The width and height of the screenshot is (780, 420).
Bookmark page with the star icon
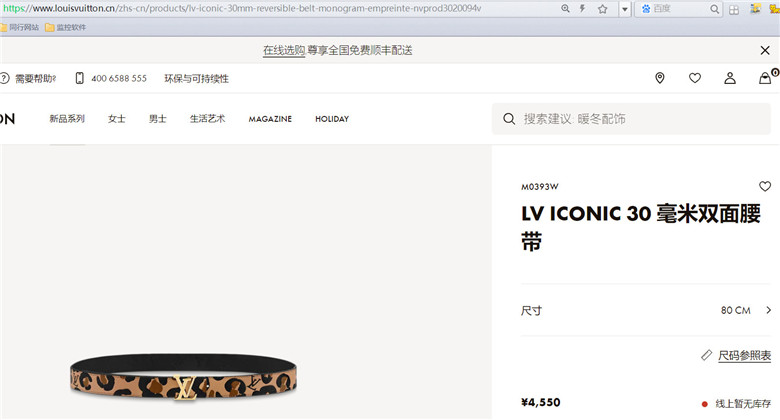602,9
